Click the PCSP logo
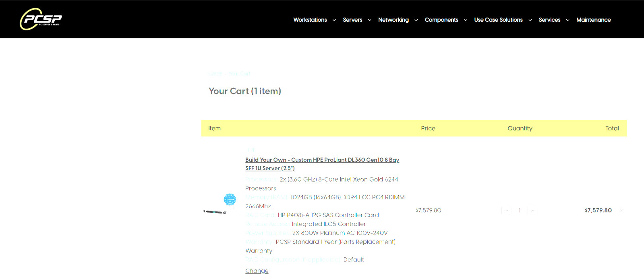 pyautogui.click(x=41, y=19)
